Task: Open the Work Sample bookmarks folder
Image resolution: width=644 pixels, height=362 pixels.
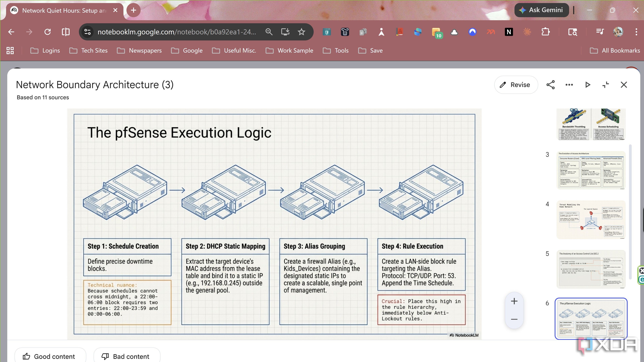Action: (289, 50)
